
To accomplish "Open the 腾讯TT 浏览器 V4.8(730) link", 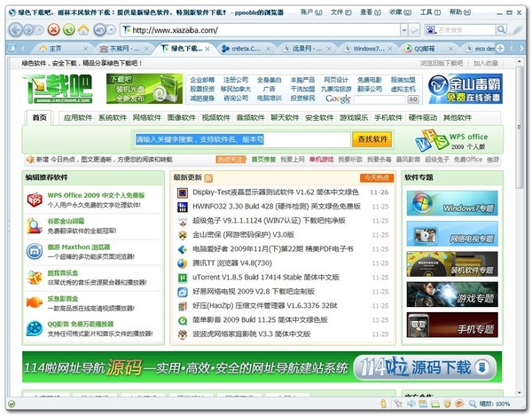I will tap(232, 263).
